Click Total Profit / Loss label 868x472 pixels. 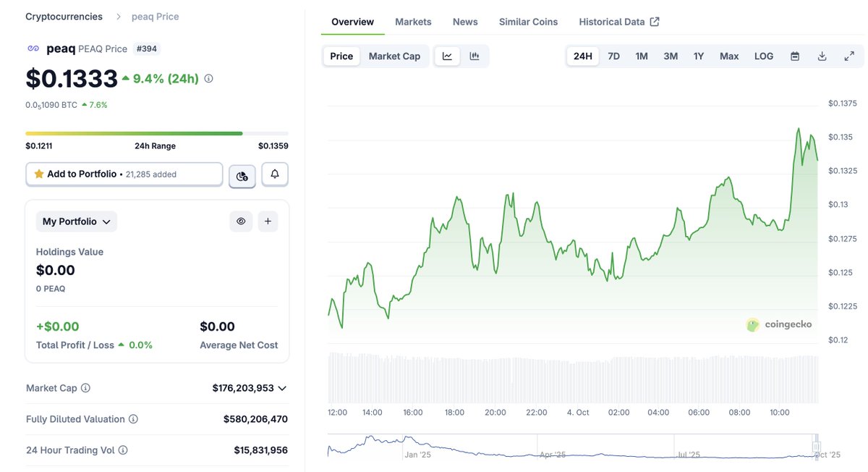pos(75,345)
